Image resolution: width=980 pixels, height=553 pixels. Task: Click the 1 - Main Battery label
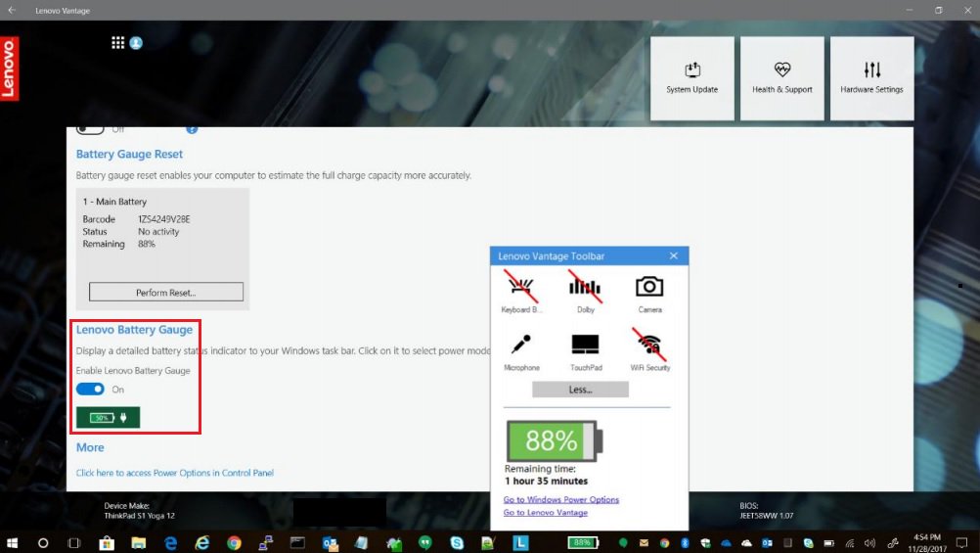tap(114, 202)
